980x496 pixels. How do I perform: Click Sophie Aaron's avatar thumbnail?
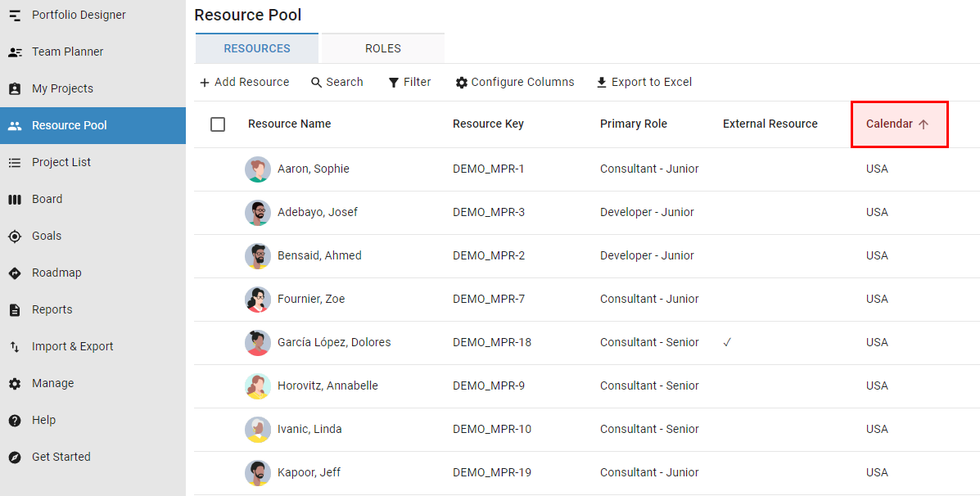[258, 169]
